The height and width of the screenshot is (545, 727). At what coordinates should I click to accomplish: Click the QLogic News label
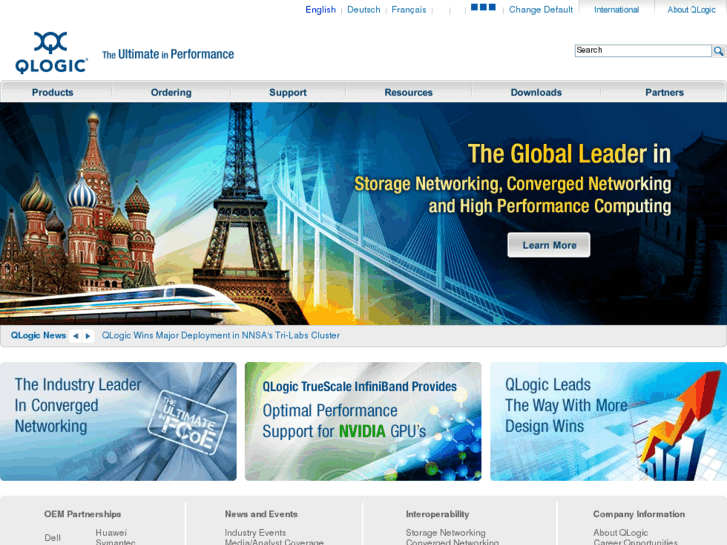coord(38,335)
